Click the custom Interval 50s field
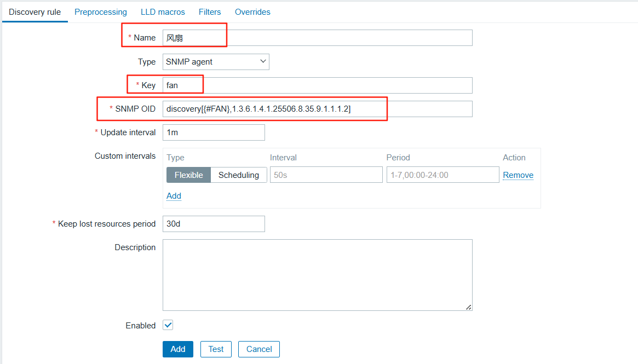 pos(326,175)
